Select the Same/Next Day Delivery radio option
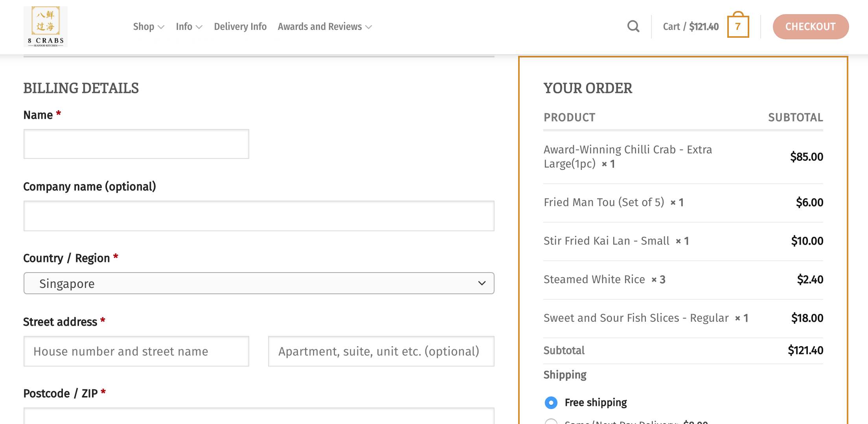868x424 pixels. point(551,422)
